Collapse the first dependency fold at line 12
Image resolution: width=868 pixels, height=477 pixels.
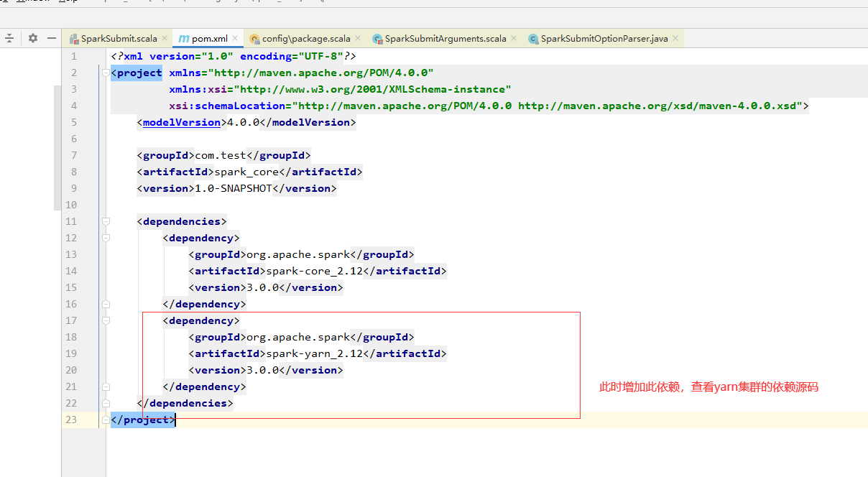(x=106, y=238)
